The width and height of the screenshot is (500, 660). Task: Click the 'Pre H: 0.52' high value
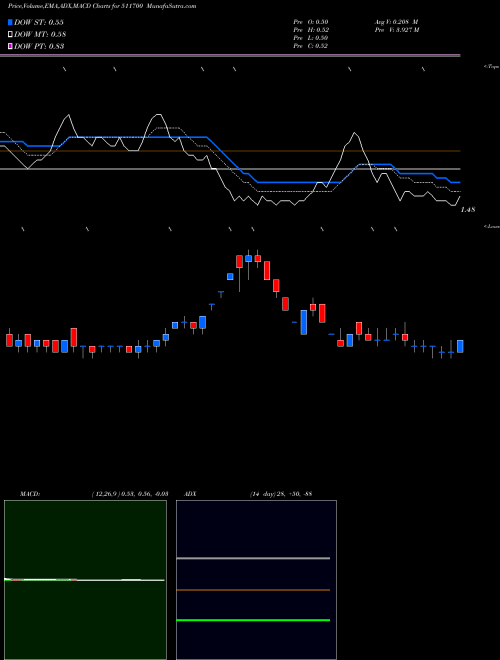click(311, 30)
